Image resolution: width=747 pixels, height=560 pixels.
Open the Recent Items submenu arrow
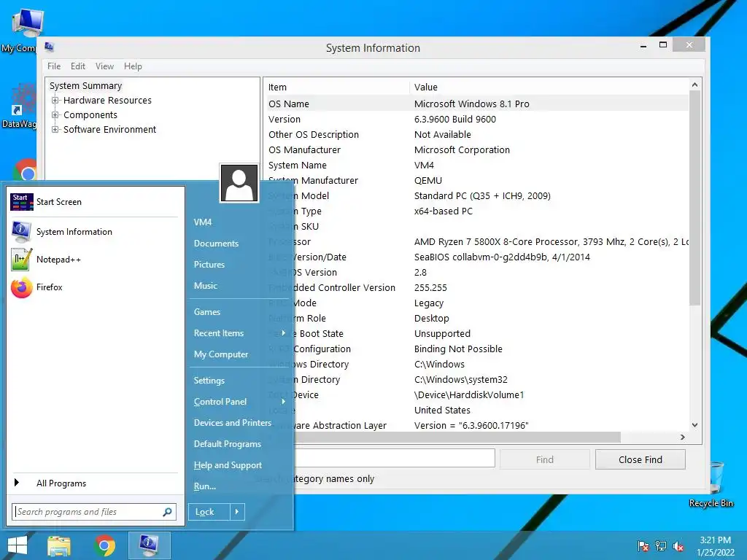[x=284, y=333]
